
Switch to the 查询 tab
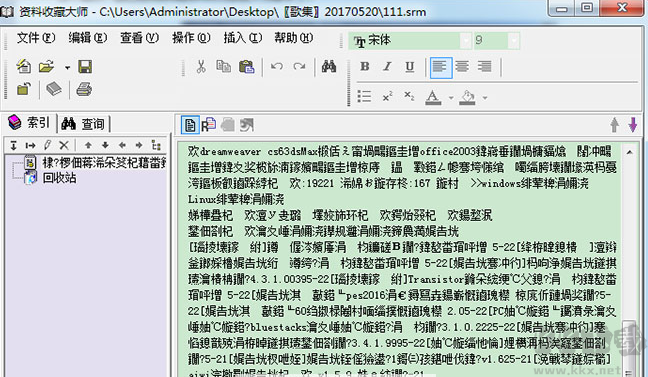point(84,123)
